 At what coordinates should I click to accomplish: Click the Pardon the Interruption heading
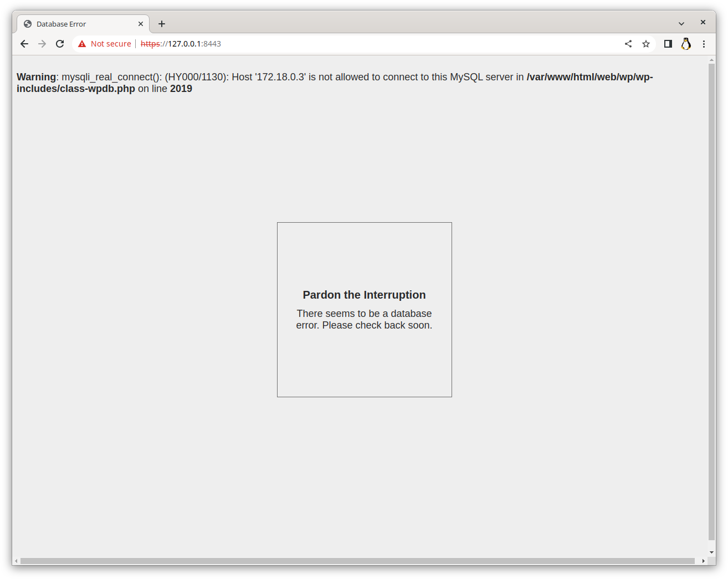364,295
